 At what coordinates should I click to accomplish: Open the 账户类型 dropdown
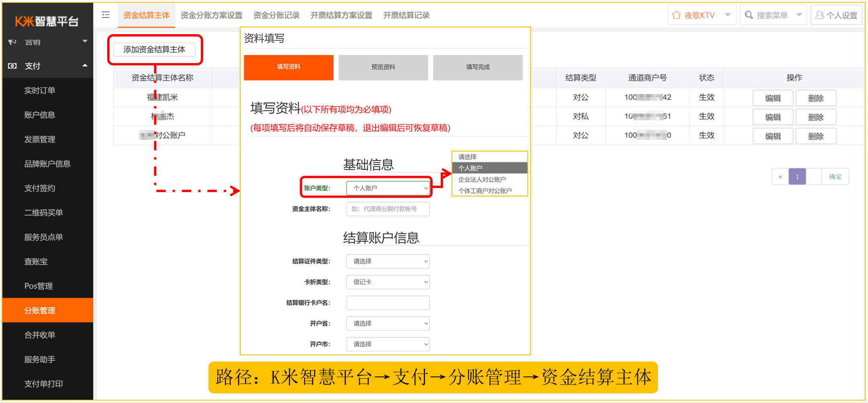pos(388,188)
